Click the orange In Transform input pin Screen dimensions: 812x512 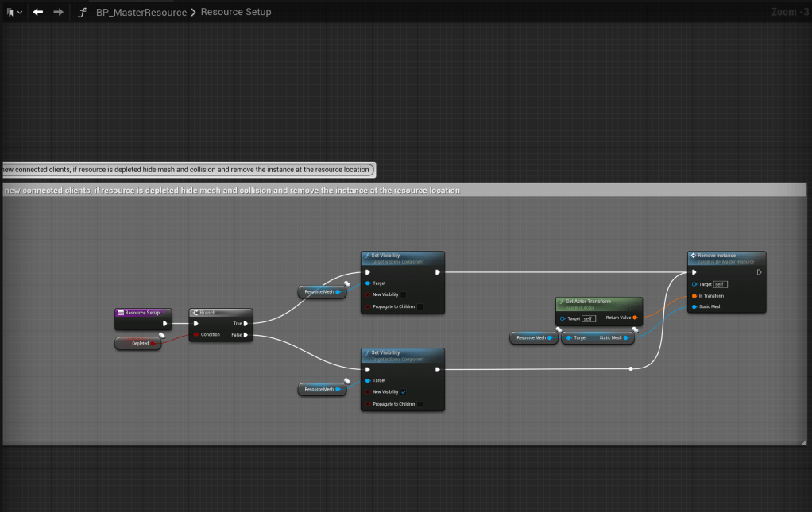click(694, 295)
